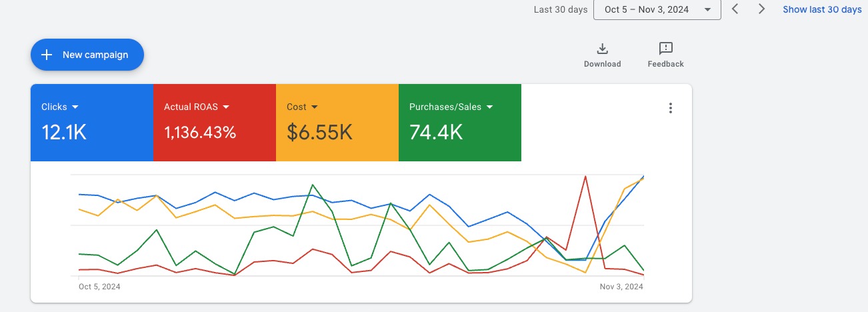
Task: Click the Download icon
Action: (x=602, y=49)
